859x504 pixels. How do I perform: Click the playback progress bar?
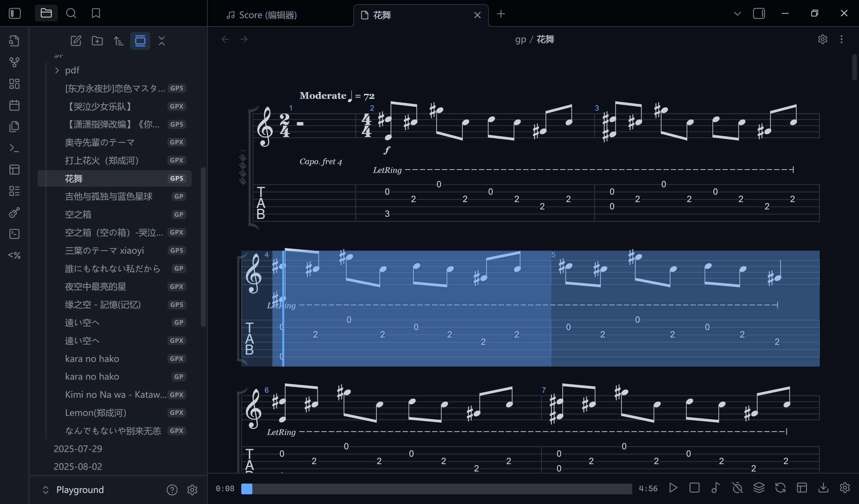[436, 489]
